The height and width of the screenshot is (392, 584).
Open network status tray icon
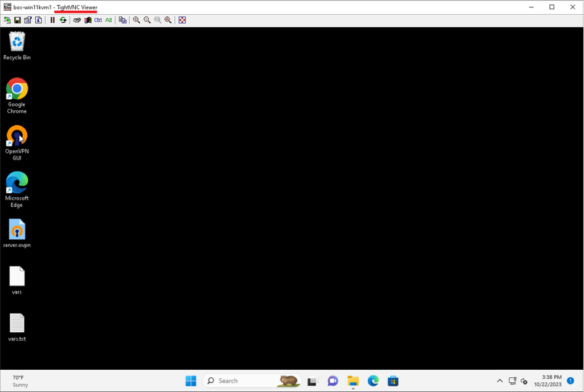pyautogui.click(x=513, y=381)
